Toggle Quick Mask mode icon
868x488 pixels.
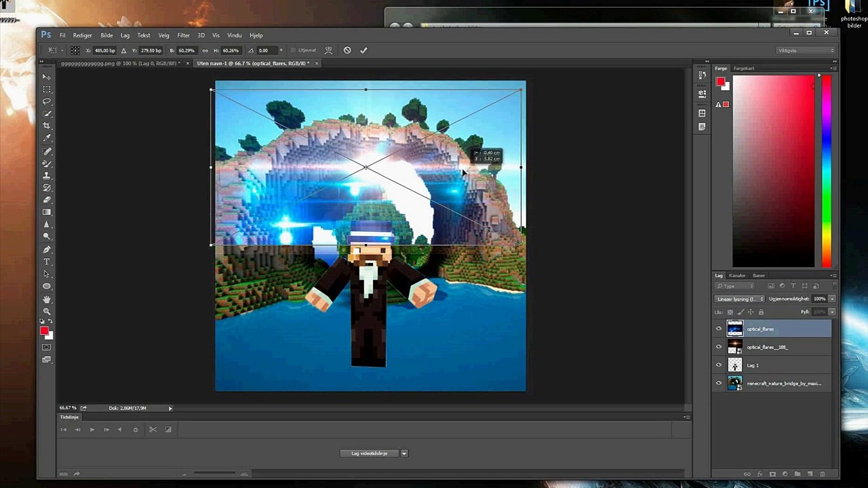(x=47, y=347)
